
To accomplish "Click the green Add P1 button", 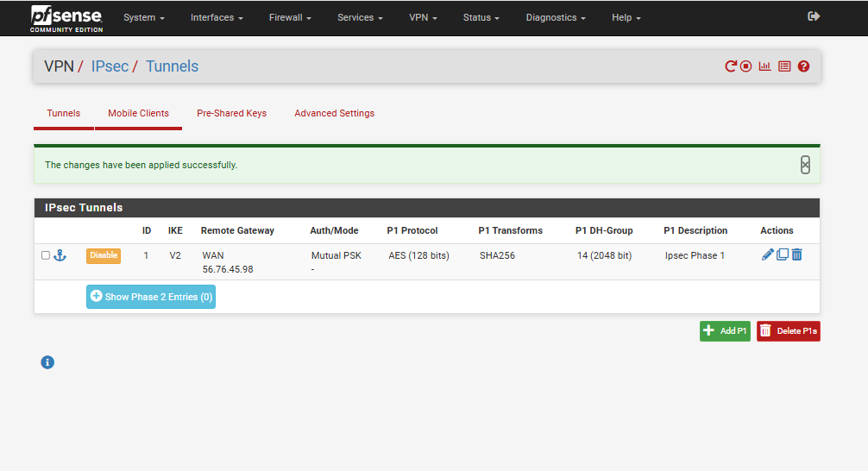I will coord(725,331).
